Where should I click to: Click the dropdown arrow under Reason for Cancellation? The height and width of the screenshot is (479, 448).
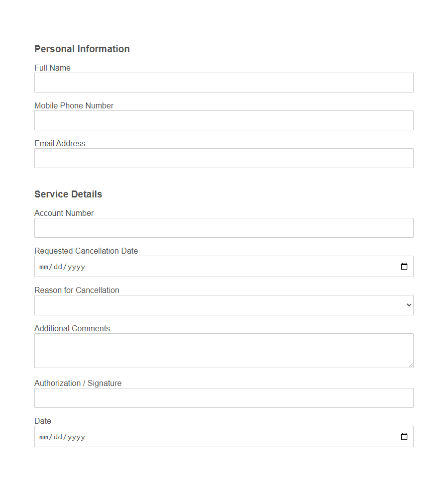pos(408,305)
